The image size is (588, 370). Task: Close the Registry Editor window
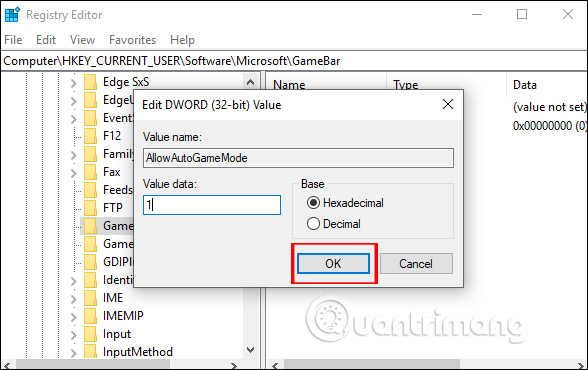click(568, 15)
